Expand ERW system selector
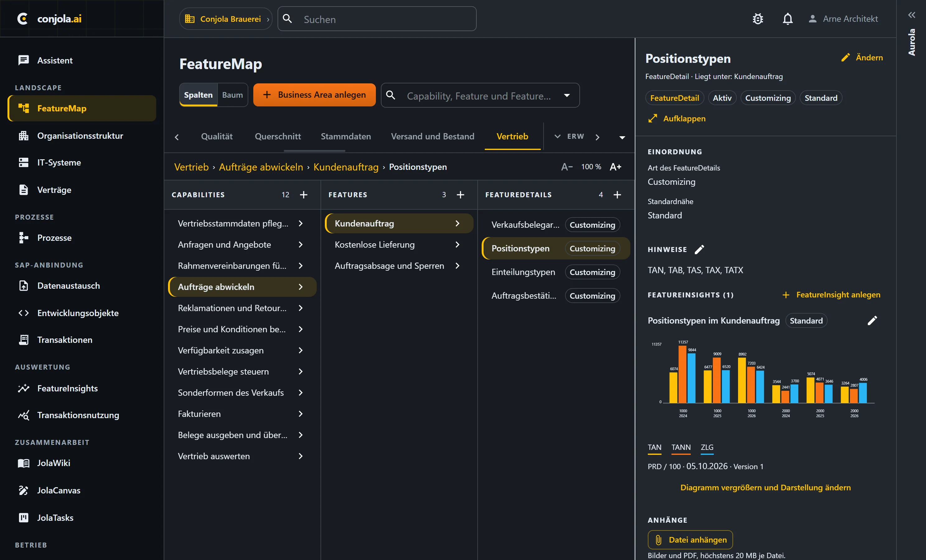926x560 pixels. 569,137
